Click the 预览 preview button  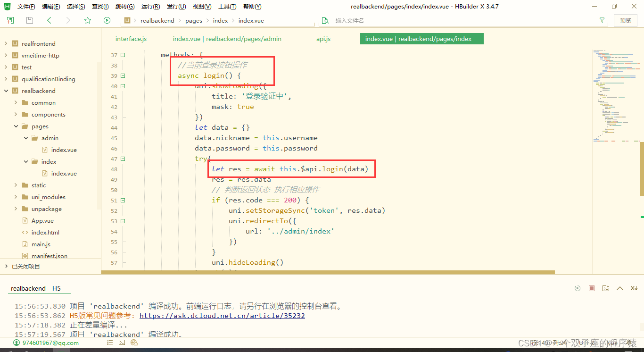point(626,20)
